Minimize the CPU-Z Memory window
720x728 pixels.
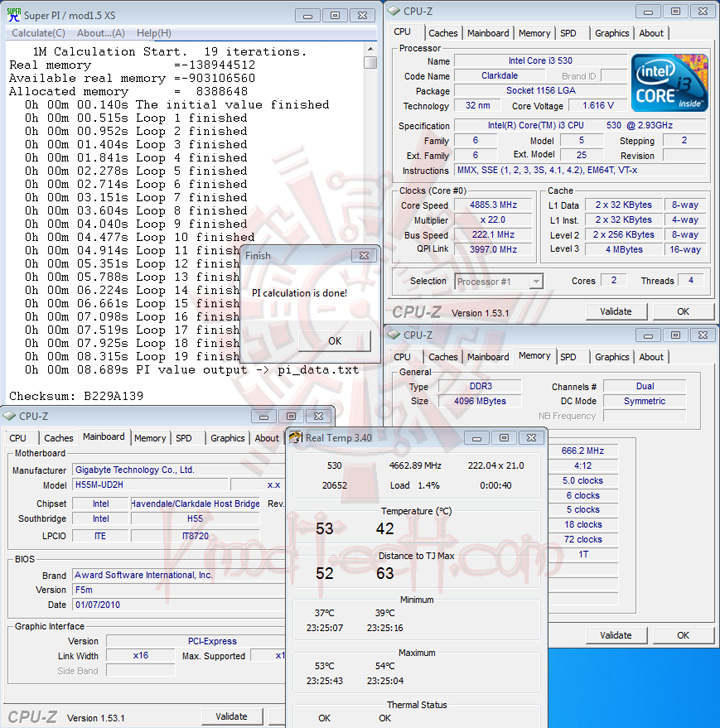649,335
